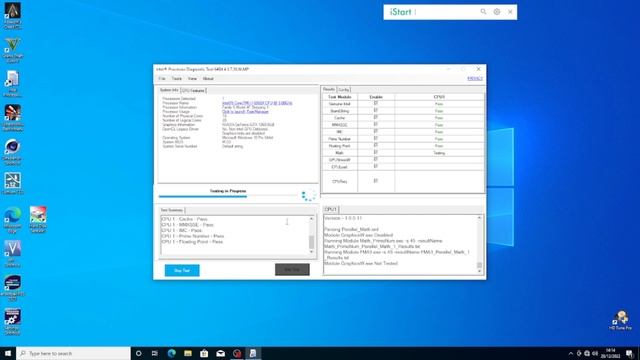Open the View menu

[192, 78]
